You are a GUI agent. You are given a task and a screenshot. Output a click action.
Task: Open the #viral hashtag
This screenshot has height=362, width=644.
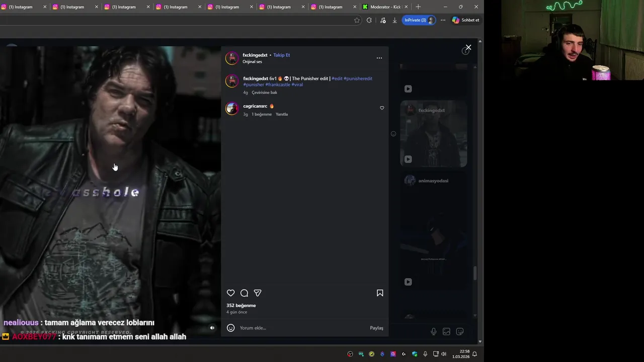point(297,84)
